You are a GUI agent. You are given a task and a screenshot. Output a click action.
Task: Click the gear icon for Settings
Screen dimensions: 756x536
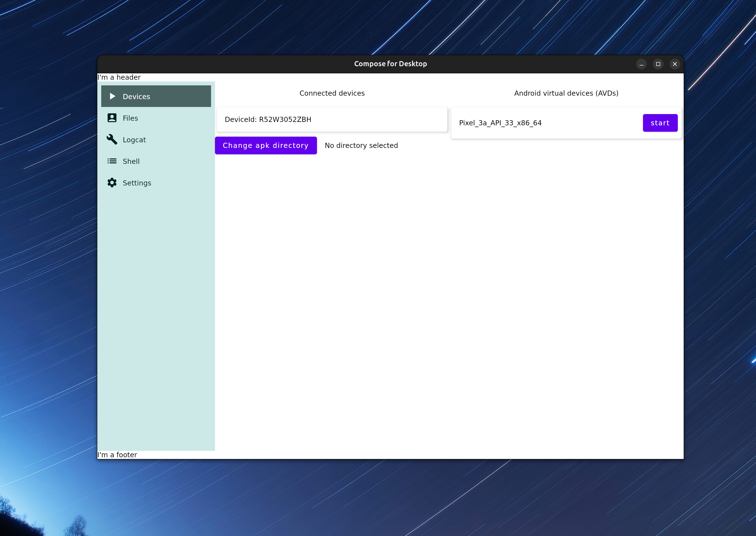(112, 183)
